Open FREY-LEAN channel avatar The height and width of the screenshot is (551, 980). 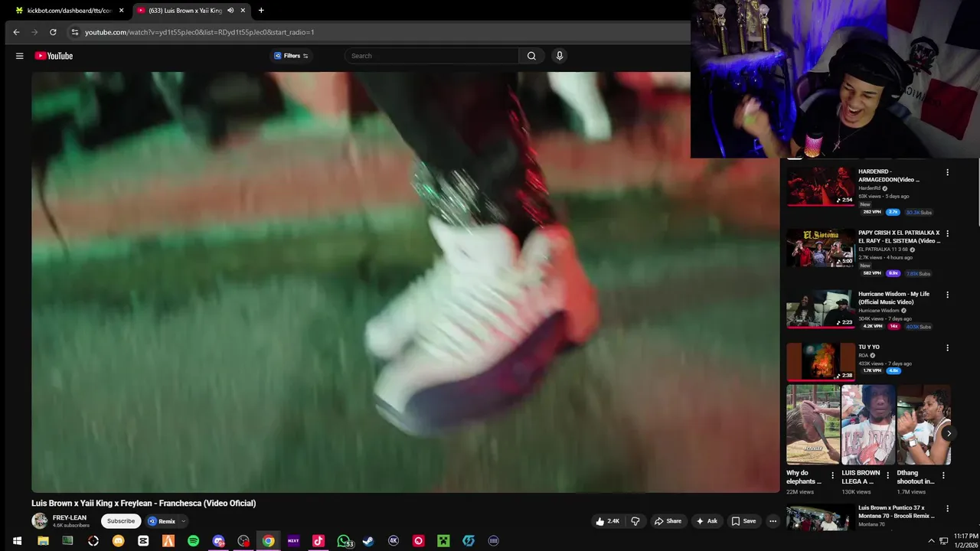point(39,521)
